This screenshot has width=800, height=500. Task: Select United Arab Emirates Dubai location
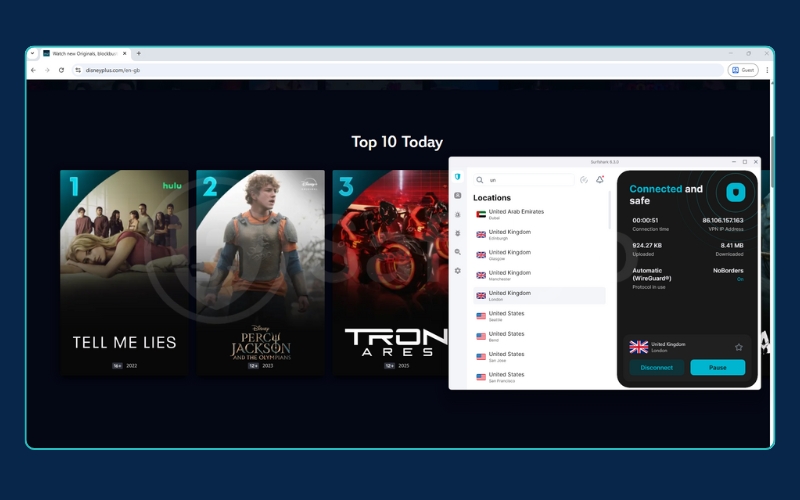[x=539, y=214]
